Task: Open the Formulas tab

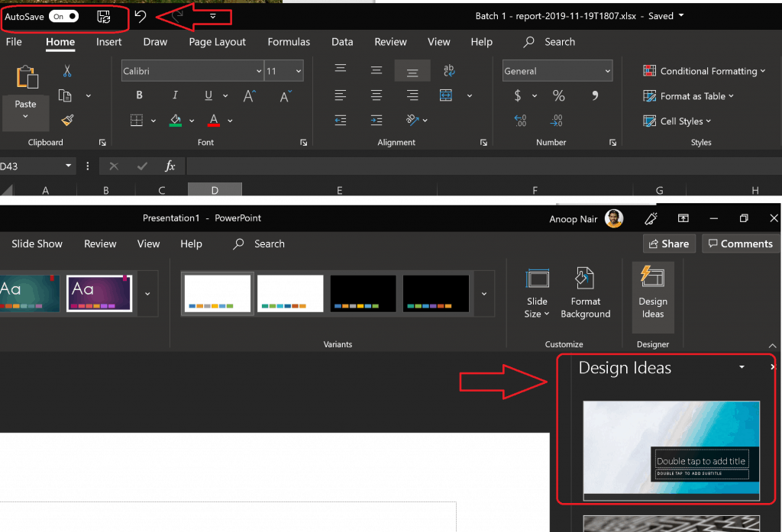Action: click(x=288, y=42)
